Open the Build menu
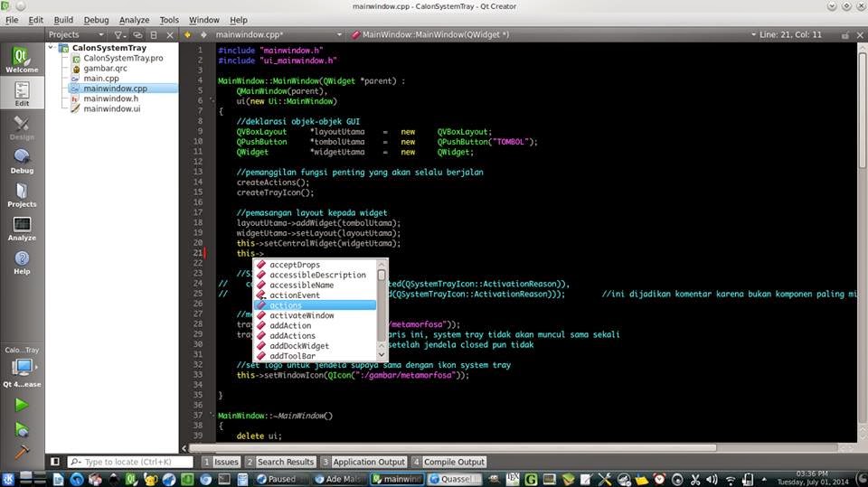Screen dimensions: 868x487 click(x=63, y=20)
